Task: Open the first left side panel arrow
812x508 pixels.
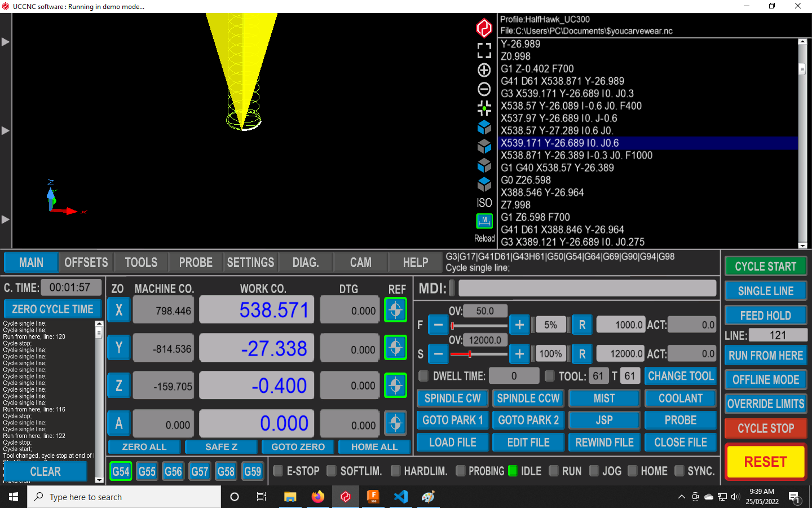Action: pos(5,42)
